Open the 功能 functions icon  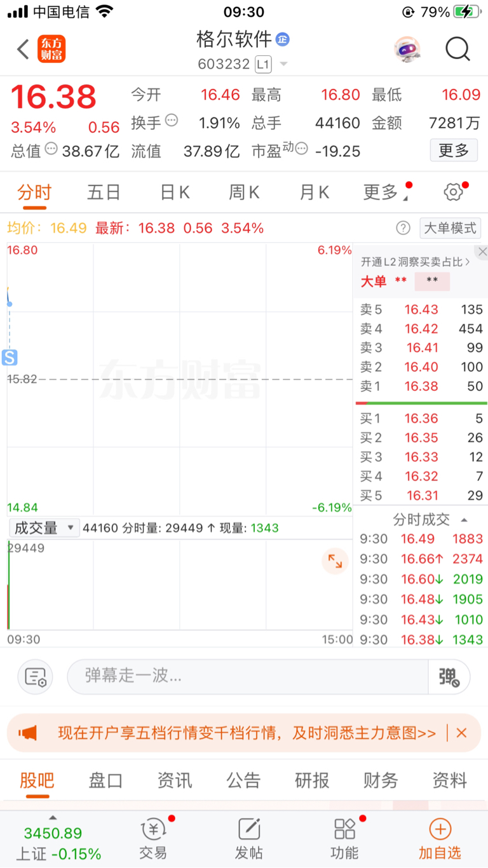pos(344,839)
